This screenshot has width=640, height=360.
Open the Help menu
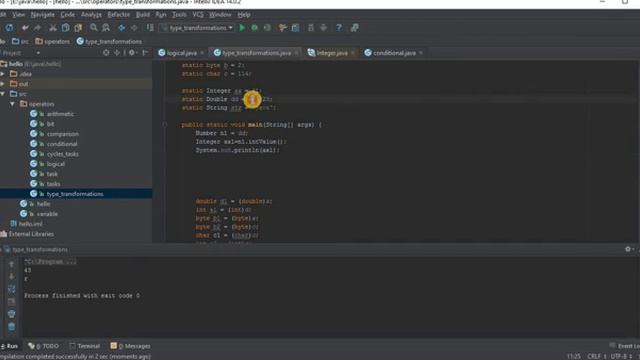pos(244,15)
